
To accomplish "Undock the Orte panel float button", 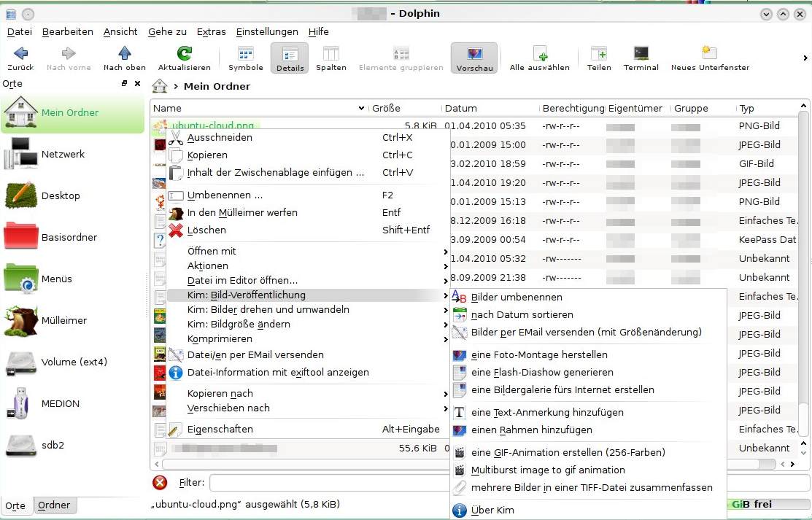I will tap(124, 83).
